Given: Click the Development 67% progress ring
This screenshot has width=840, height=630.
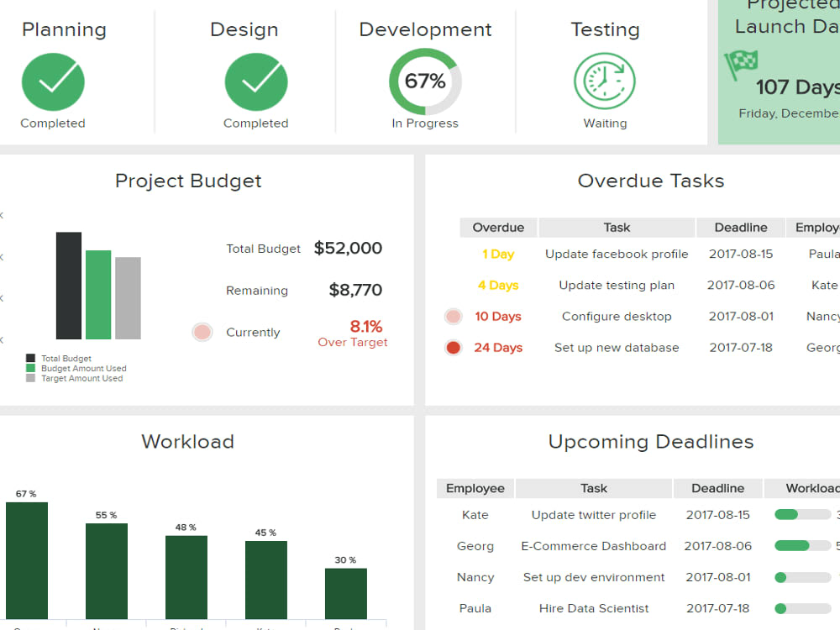Looking at the screenshot, I should [424, 81].
